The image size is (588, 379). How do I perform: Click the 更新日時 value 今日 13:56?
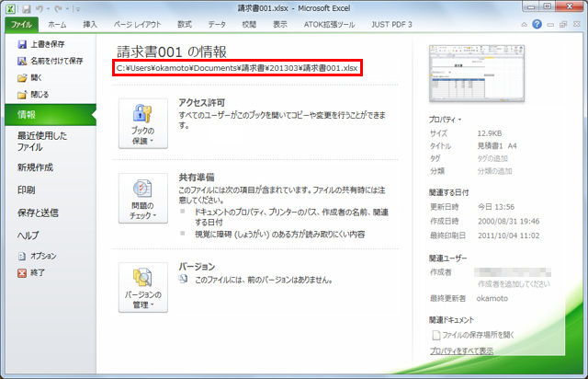496,207
